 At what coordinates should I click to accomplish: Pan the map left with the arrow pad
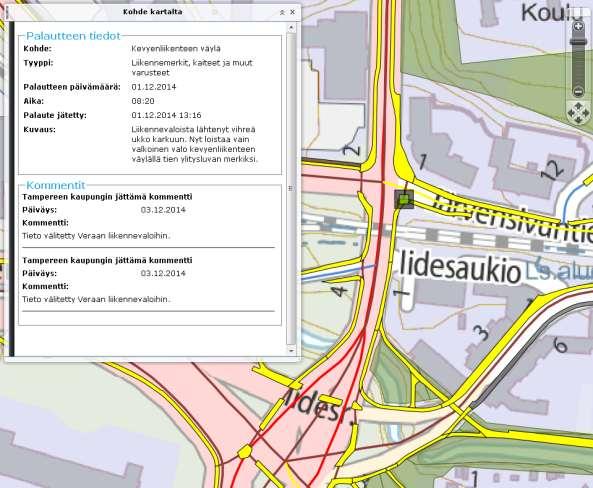pyautogui.click(x=571, y=113)
